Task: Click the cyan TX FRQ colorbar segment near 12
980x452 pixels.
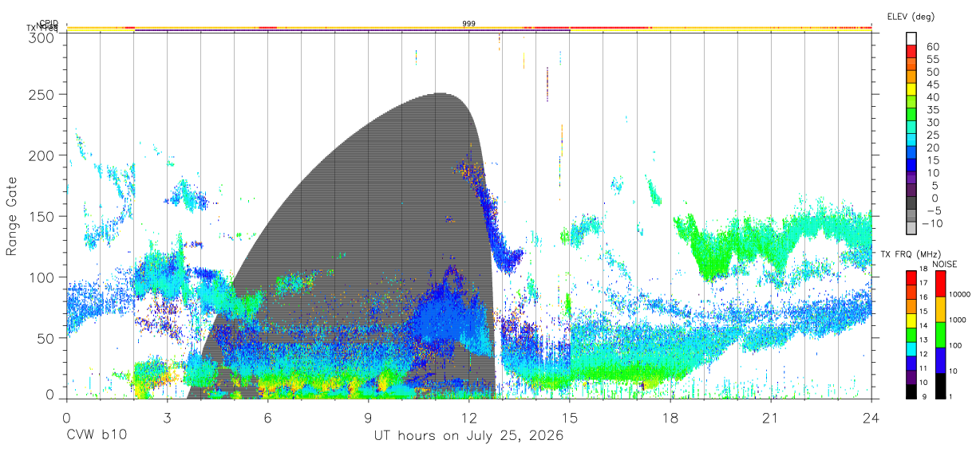Action: coord(911,348)
